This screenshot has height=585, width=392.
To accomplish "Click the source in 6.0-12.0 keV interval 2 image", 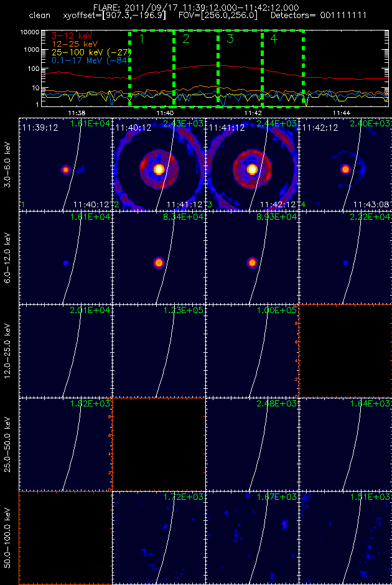I will point(159,263).
